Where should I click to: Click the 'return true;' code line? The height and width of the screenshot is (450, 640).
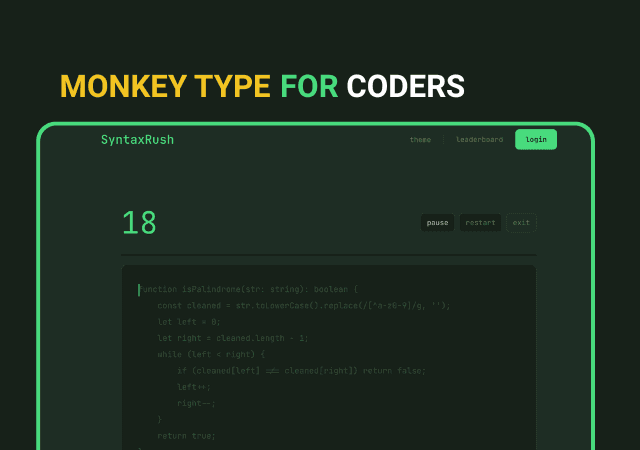[186, 436]
